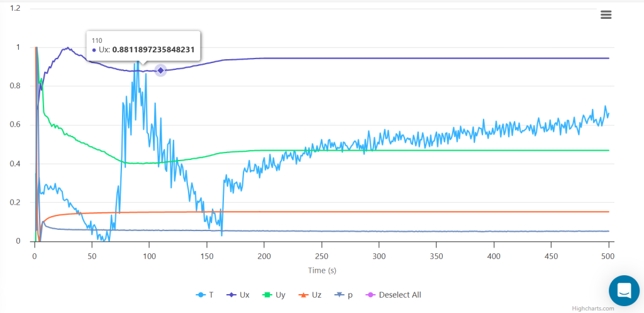
Task: Select the highlighted Ux diamond data point
Action: click(160, 71)
